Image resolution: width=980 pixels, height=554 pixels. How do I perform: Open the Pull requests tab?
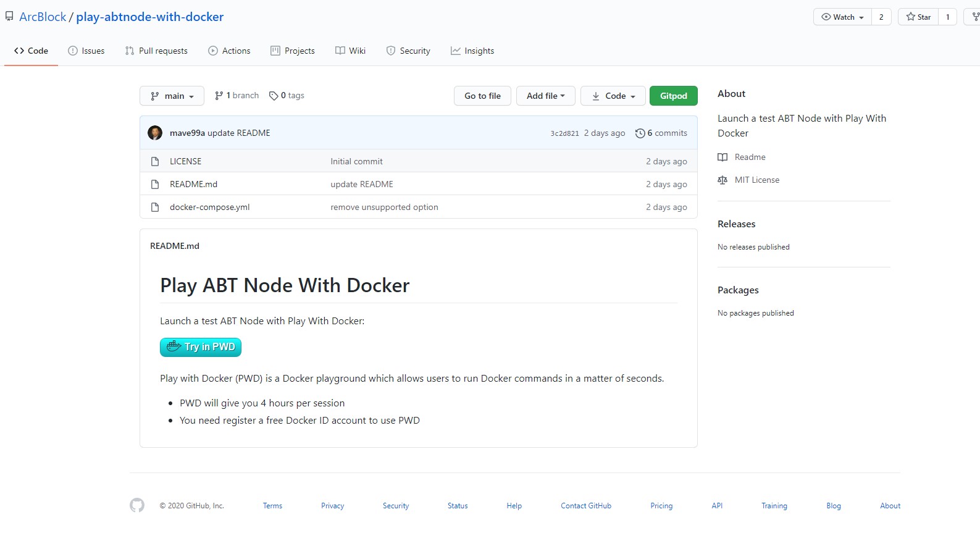156,51
